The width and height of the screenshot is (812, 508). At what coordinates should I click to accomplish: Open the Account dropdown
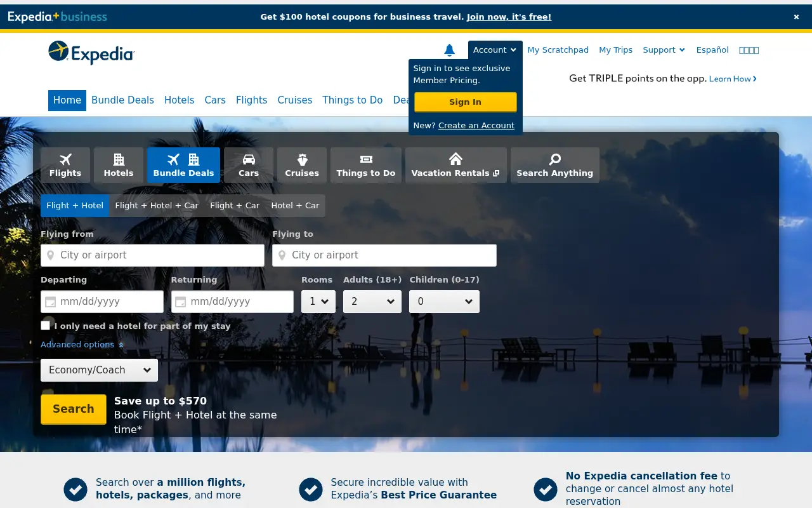495,50
